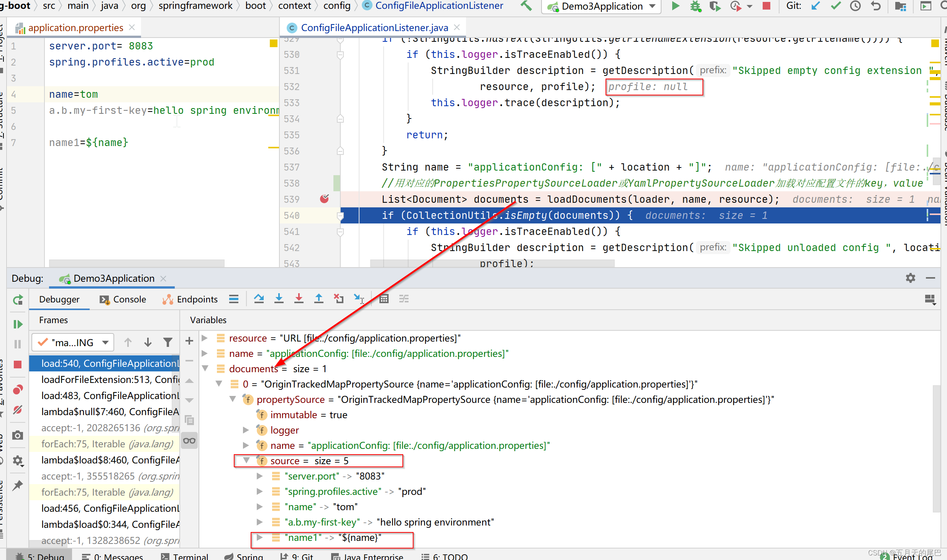
Task: Open the Demo3Application run configuration dropdown
Action: click(x=601, y=7)
